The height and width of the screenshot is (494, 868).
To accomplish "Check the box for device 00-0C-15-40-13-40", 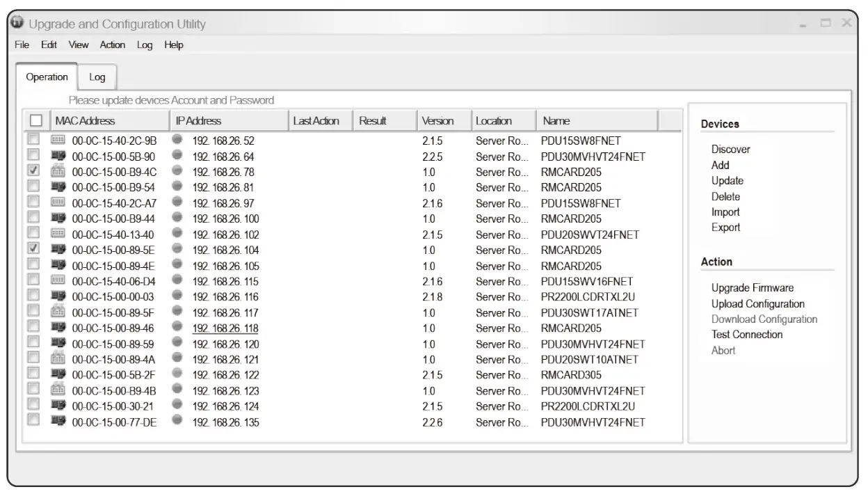I will (x=33, y=234).
